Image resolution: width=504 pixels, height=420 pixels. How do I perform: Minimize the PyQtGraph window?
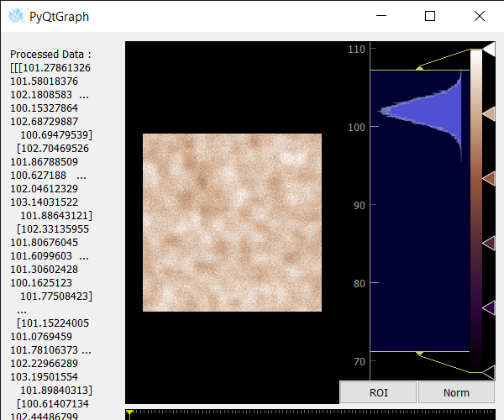pyautogui.click(x=382, y=16)
